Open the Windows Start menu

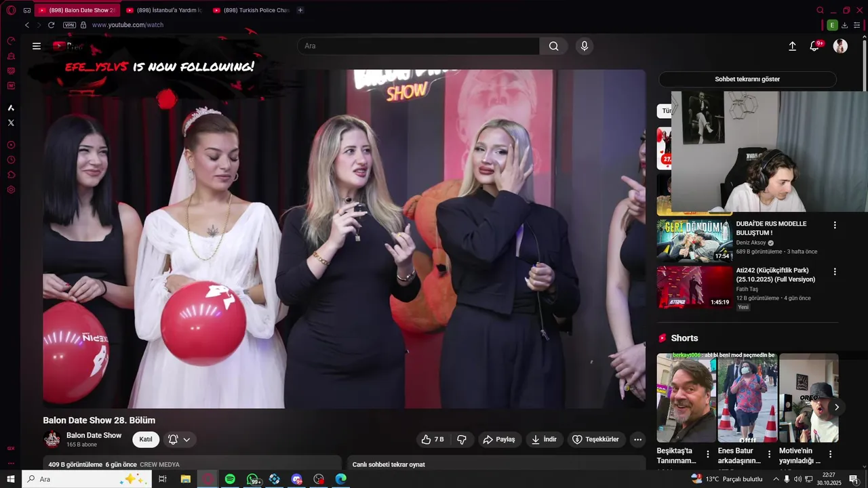11,479
